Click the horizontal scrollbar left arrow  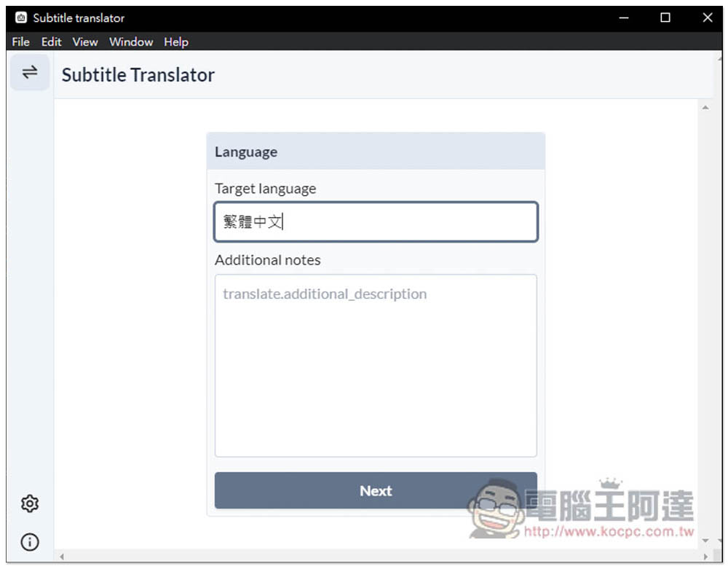(61, 556)
